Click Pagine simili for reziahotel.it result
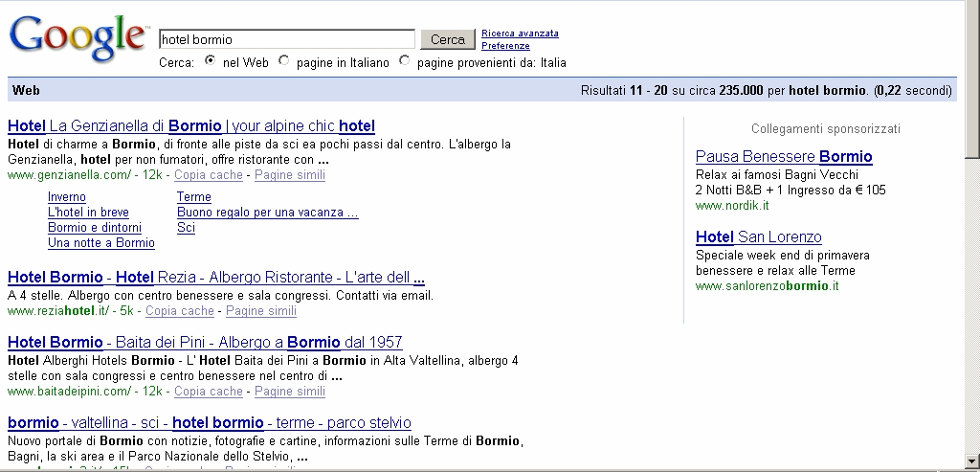The height and width of the screenshot is (472, 980). click(x=261, y=311)
